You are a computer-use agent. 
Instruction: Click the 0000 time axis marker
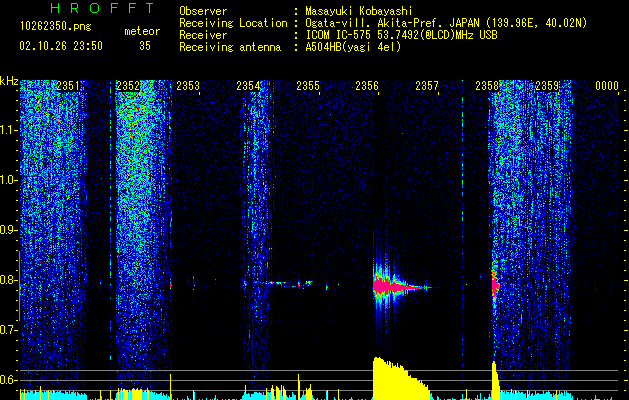coord(607,86)
